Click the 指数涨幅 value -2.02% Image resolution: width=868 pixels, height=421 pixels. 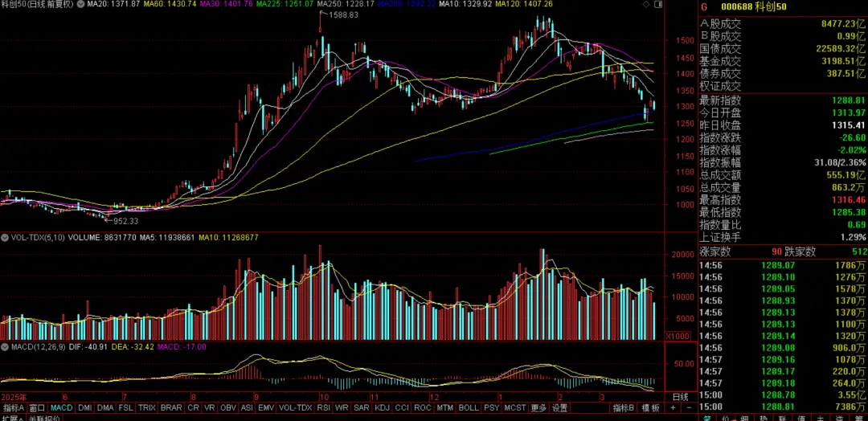[x=850, y=149]
